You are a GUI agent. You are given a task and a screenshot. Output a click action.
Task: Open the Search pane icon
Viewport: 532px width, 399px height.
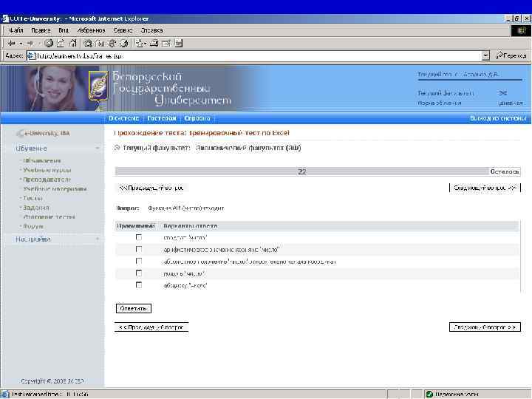[88, 43]
